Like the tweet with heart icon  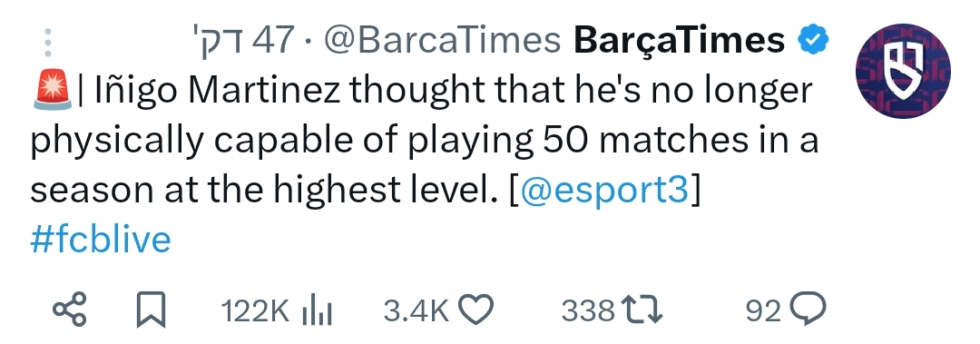[476, 310]
